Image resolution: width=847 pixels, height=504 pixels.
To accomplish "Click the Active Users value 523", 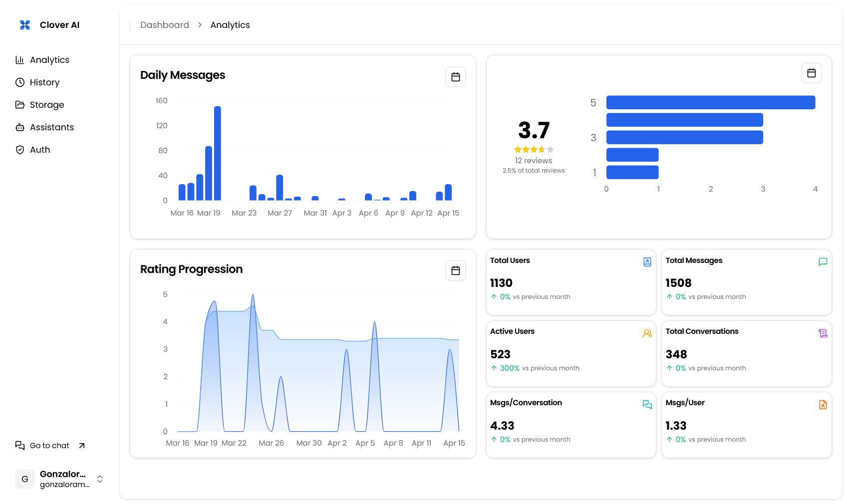I will (500, 354).
